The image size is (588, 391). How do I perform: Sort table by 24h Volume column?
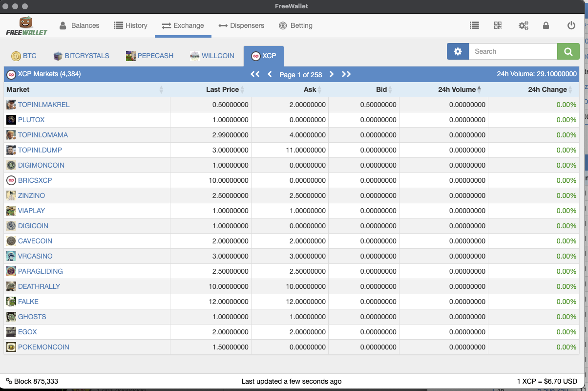point(444,89)
